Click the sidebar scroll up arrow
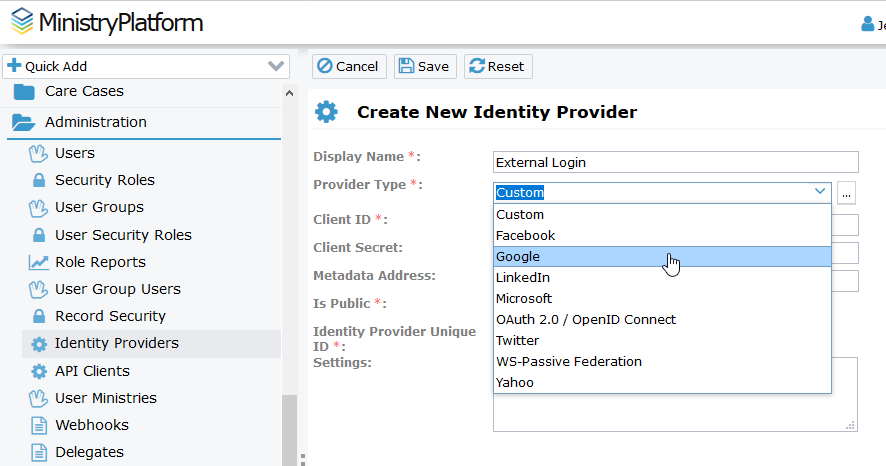Image resolution: width=886 pixels, height=466 pixels. click(289, 93)
